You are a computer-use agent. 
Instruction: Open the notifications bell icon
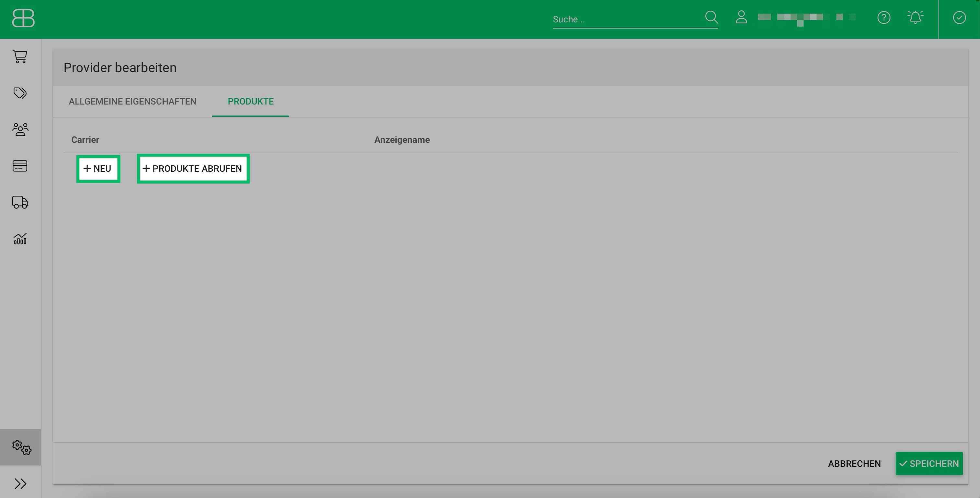(915, 18)
